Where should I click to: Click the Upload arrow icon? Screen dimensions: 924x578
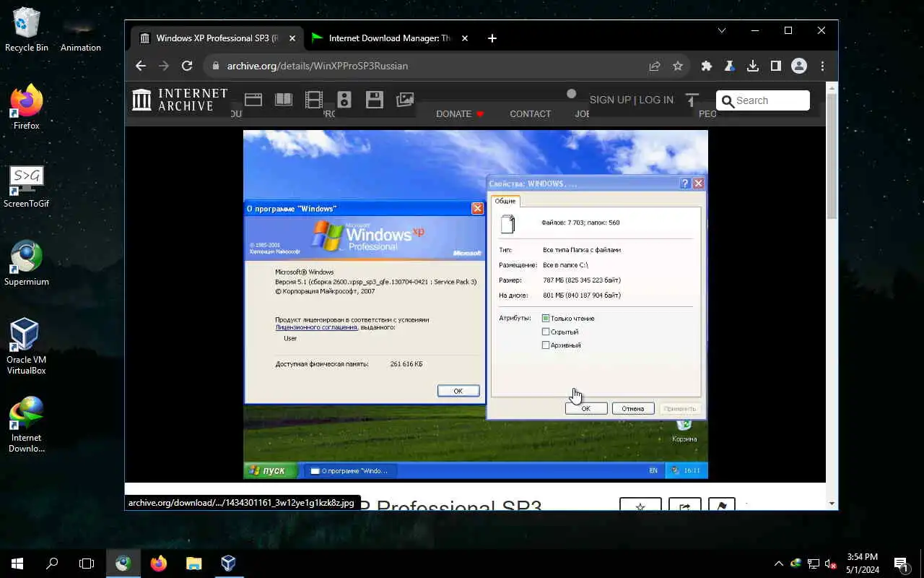692,100
